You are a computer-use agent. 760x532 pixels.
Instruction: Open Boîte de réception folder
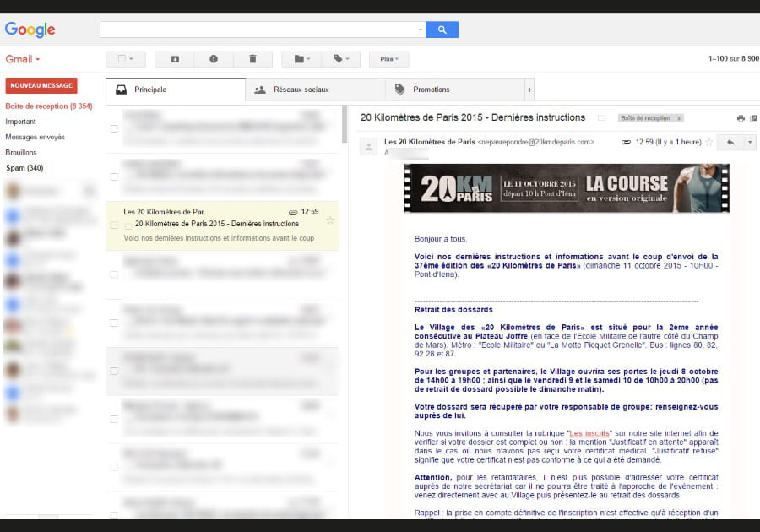[49, 106]
